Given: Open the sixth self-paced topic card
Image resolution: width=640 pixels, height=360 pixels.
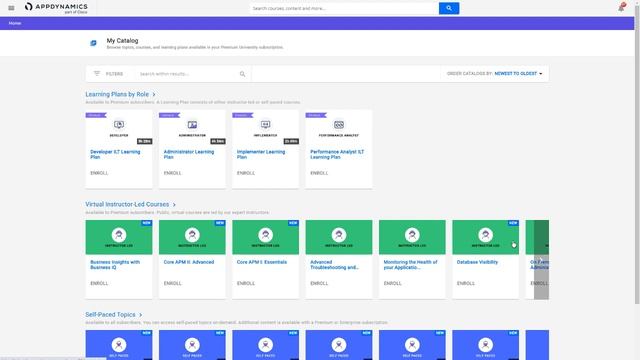Looking at the screenshot, I should (x=485, y=345).
